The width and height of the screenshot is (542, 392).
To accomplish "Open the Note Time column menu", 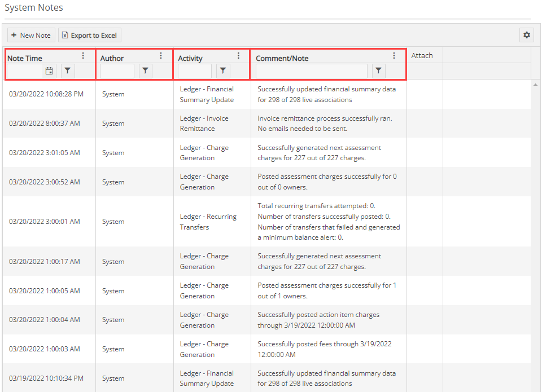I will (x=83, y=55).
